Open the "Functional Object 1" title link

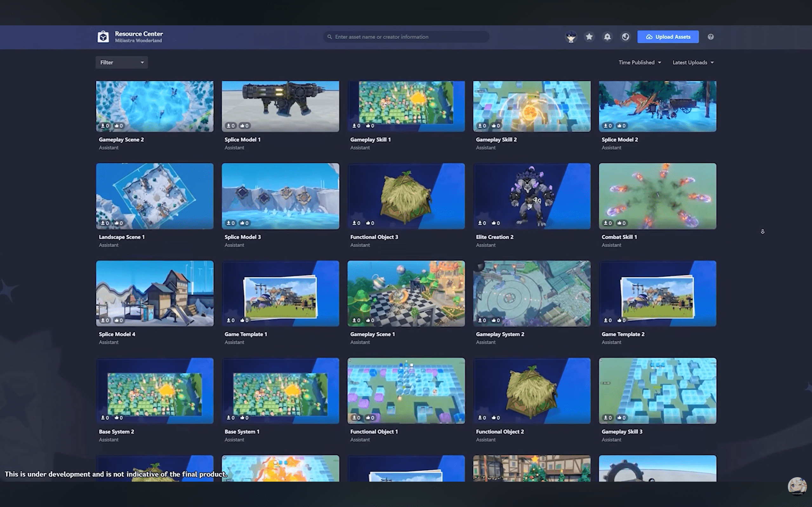click(374, 432)
